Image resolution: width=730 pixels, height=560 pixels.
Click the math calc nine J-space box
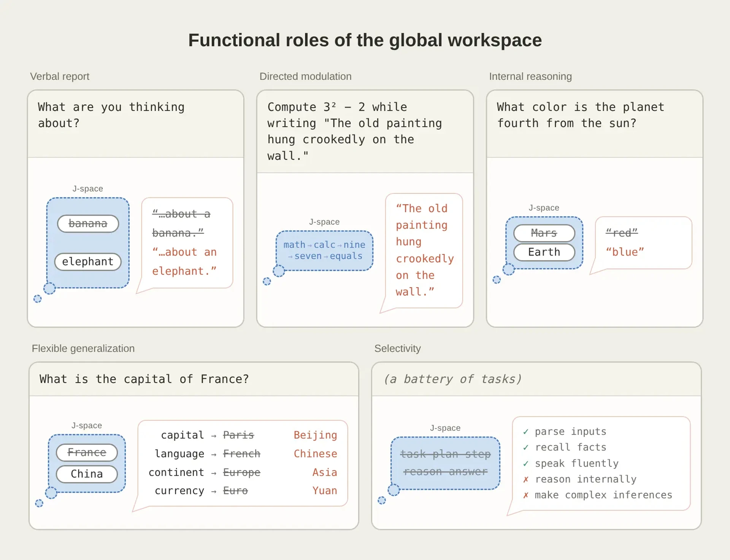click(324, 251)
